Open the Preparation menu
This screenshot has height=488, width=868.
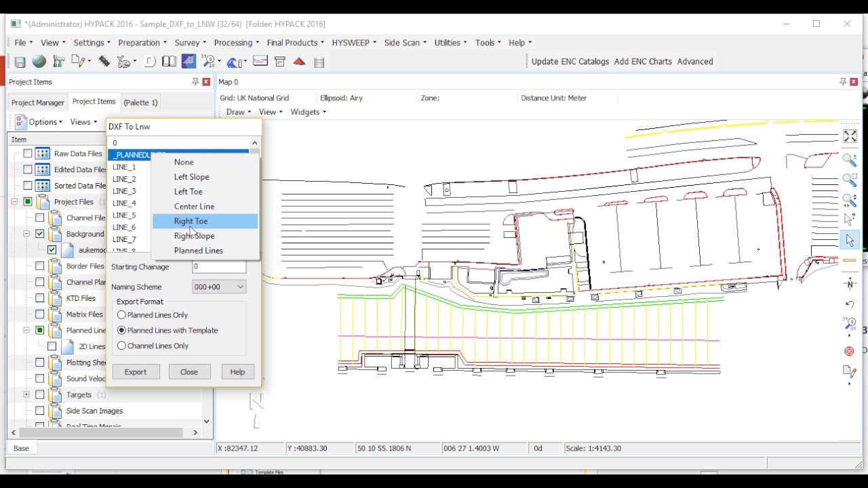143,43
